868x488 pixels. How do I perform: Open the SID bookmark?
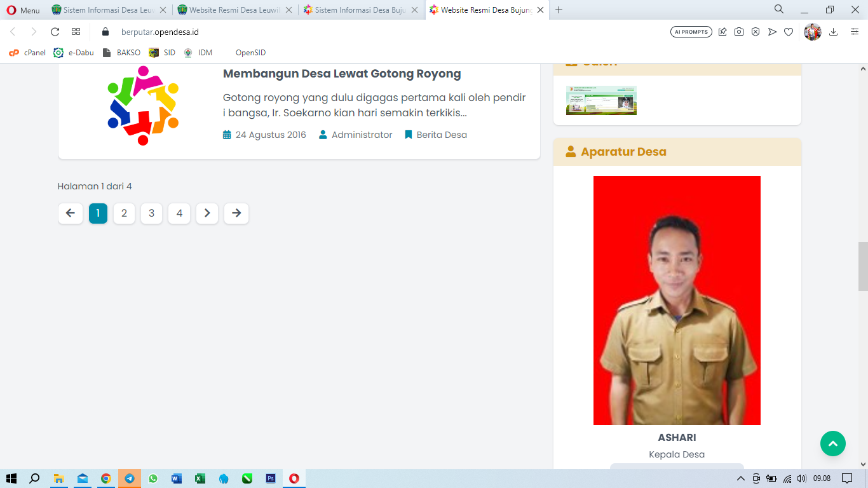tap(163, 53)
